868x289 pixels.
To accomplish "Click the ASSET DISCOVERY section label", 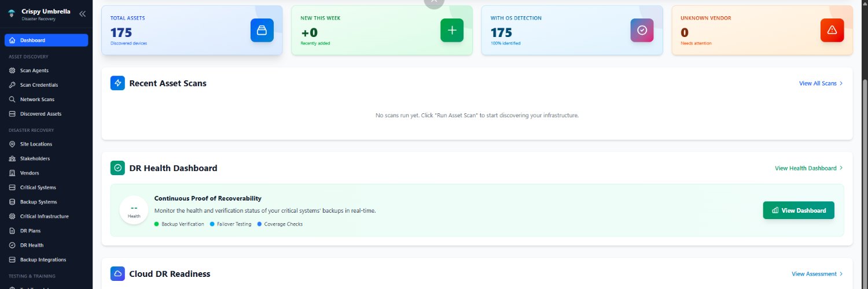I will [x=28, y=57].
